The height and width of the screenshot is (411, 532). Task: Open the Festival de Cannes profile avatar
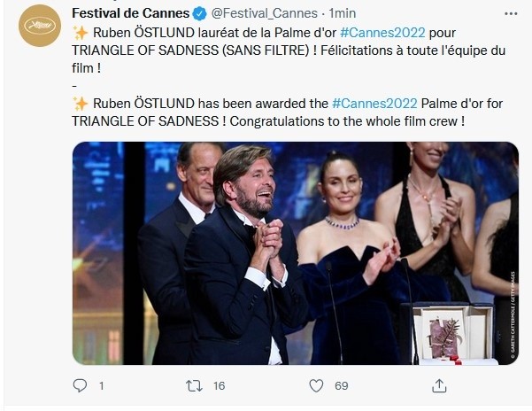[39, 26]
